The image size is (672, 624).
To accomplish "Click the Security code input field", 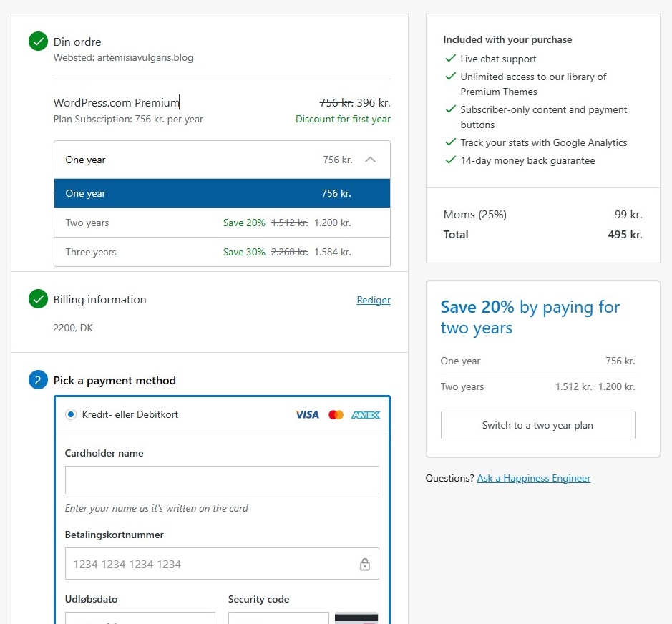I will coord(278,618).
